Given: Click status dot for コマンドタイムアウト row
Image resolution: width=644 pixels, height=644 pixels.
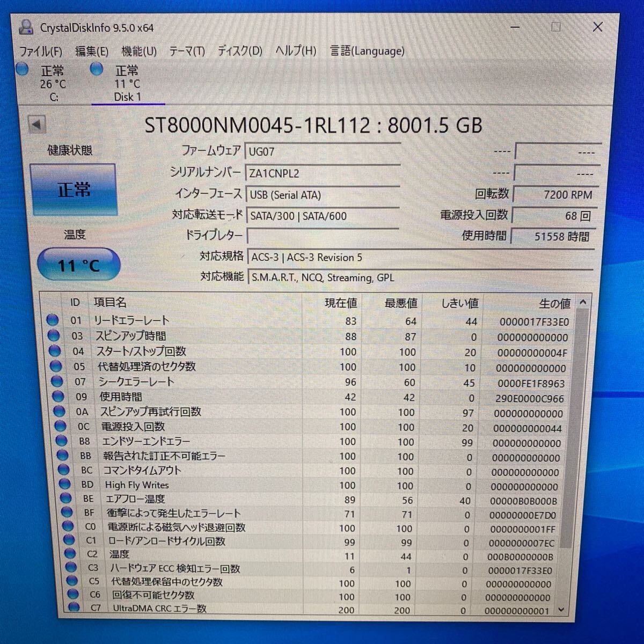Looking at the screenshot, I should click(x=64, y=470).
